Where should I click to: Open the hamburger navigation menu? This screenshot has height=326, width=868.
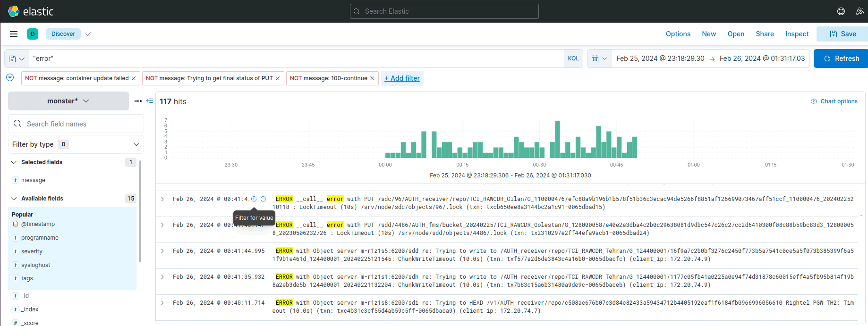coord(14,34)
